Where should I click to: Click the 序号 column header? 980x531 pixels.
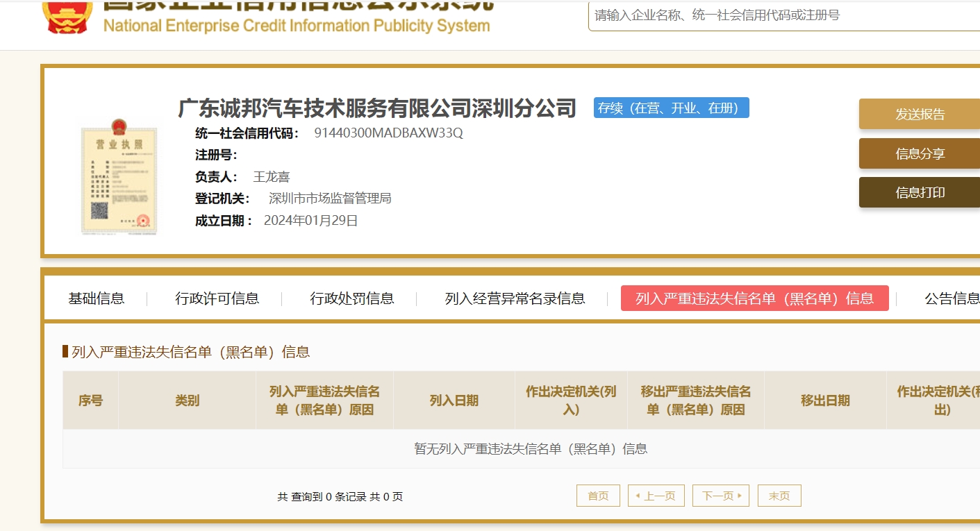[x=90, y=401]
